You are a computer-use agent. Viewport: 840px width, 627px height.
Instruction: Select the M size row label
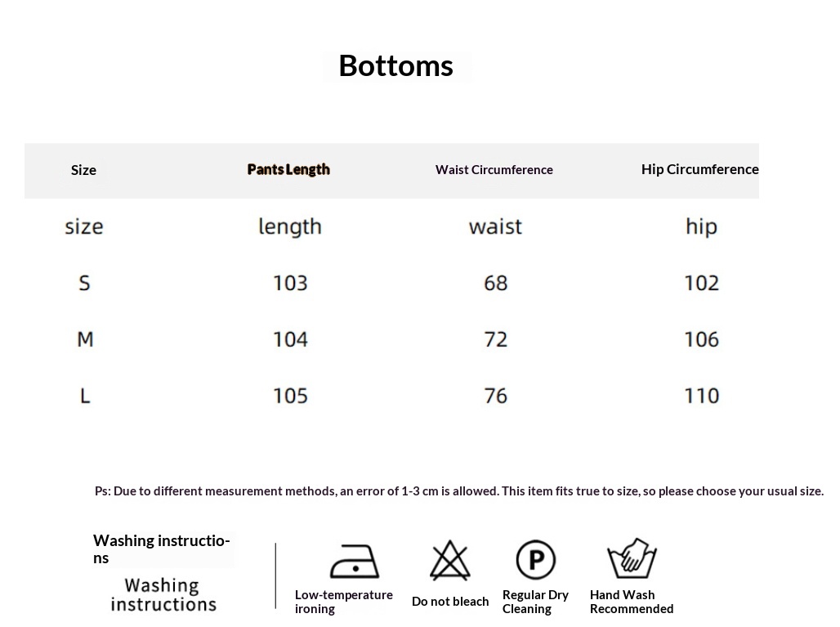85,339
